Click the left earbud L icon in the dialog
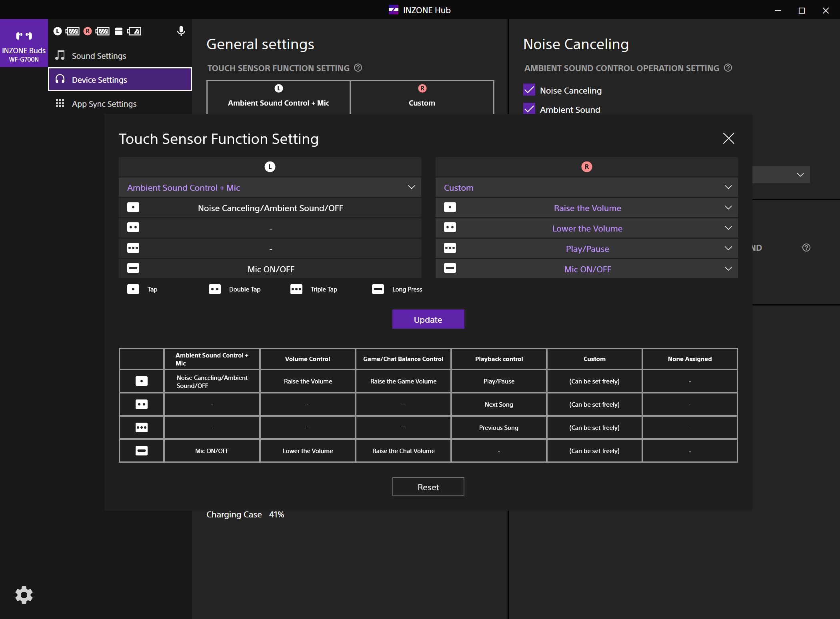This screenshot has height=619, width=840. tap(270, 167)
